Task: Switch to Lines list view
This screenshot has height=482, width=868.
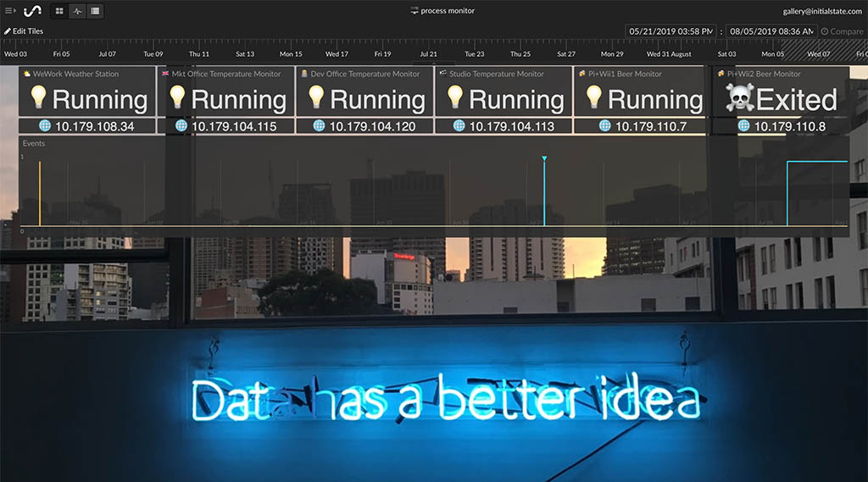Action: pyautogui.click(x=95, y=11)
